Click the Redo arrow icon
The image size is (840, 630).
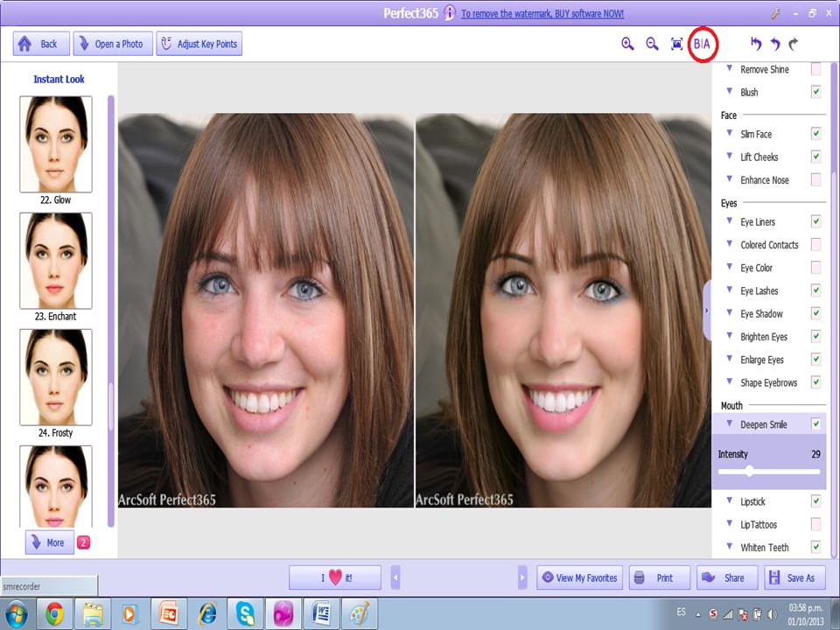pos(794,44)
